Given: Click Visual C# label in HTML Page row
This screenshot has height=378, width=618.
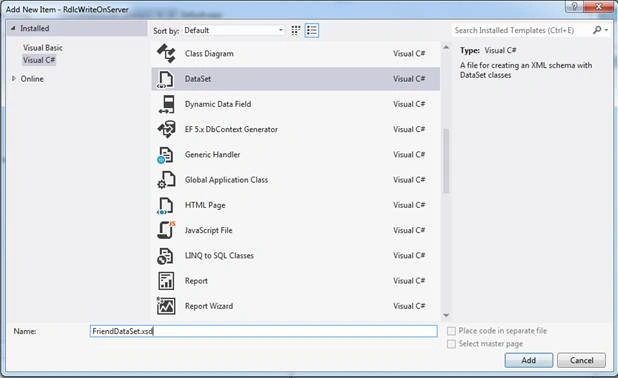Looking at the screenshot, I should point(409,205).
